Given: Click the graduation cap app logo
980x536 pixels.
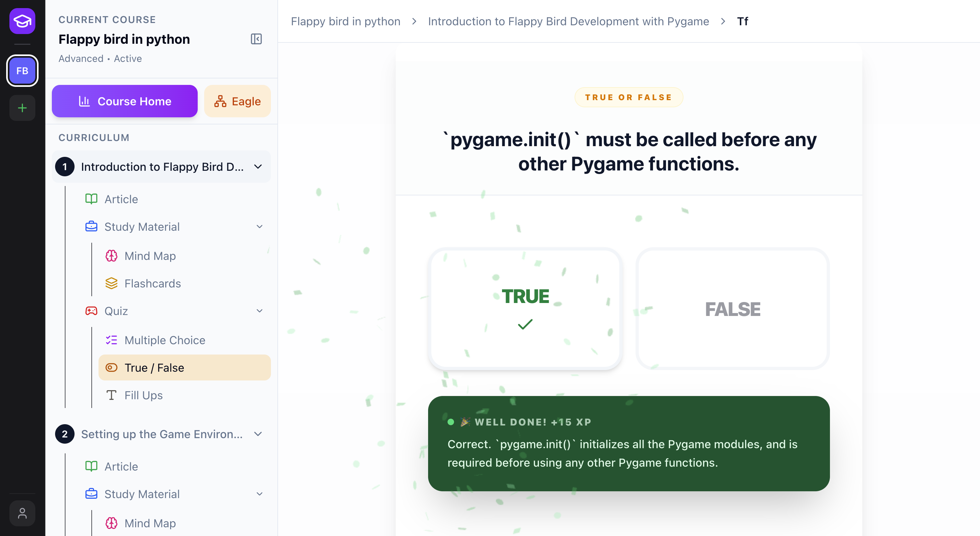Looking at the screenshot, I should [22, 21].
